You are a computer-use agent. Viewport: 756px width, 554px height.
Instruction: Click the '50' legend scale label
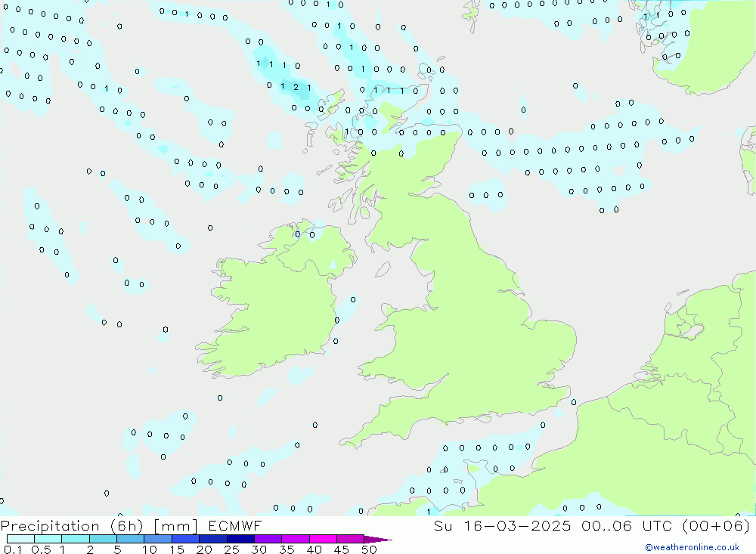(x=369, y=549)
